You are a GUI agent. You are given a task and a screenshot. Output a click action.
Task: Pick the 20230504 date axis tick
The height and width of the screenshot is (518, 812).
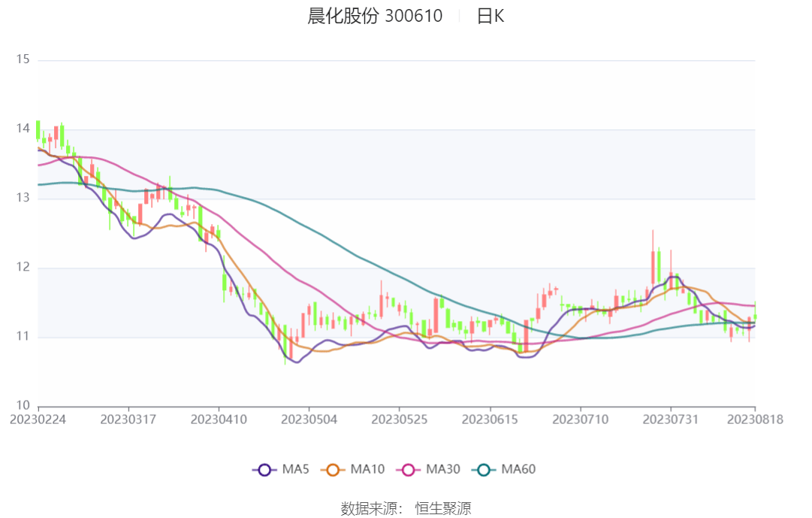point(309,420)
